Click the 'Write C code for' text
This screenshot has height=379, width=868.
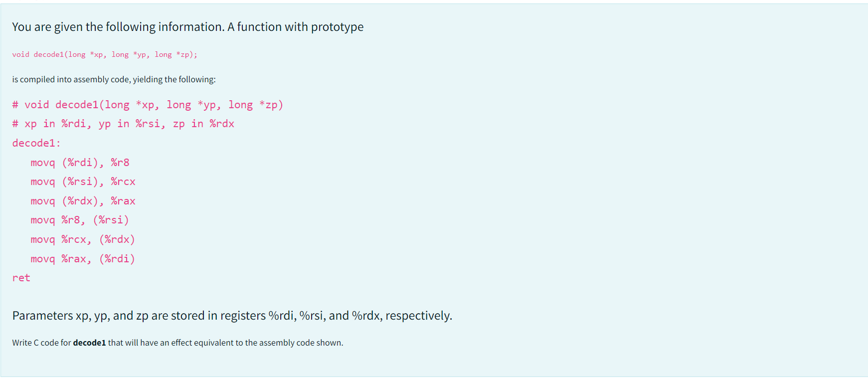click(42, 343)
